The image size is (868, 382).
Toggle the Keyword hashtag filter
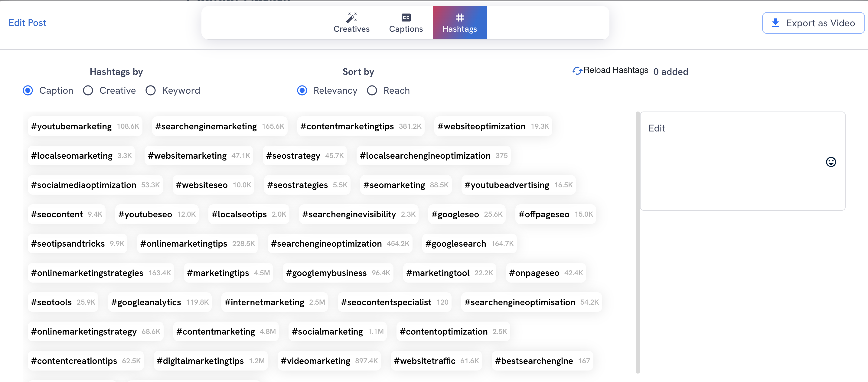click(x=151, y=91)
